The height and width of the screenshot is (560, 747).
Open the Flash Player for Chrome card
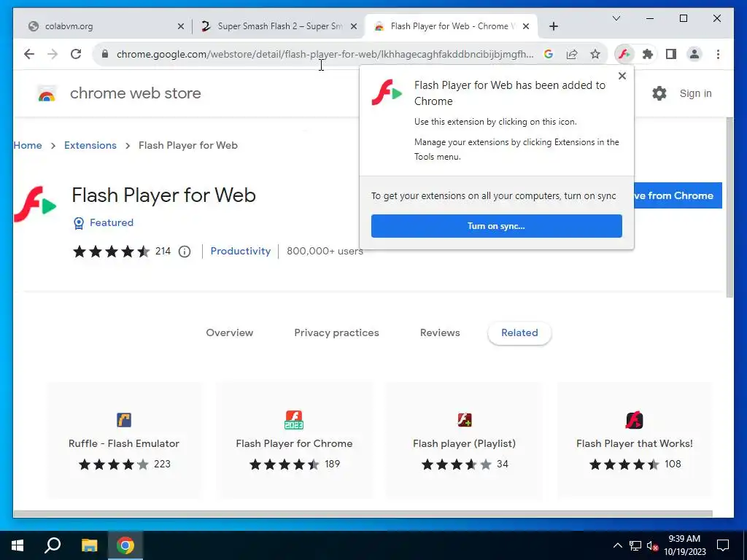tap(295, 440)
